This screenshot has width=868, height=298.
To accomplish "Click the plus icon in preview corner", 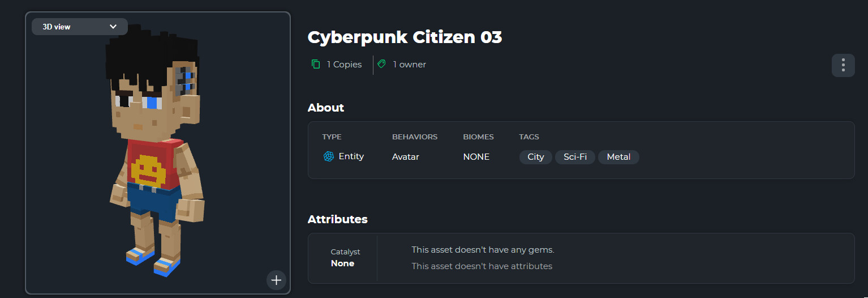I will pyautogui.click(x=276, y=280).
